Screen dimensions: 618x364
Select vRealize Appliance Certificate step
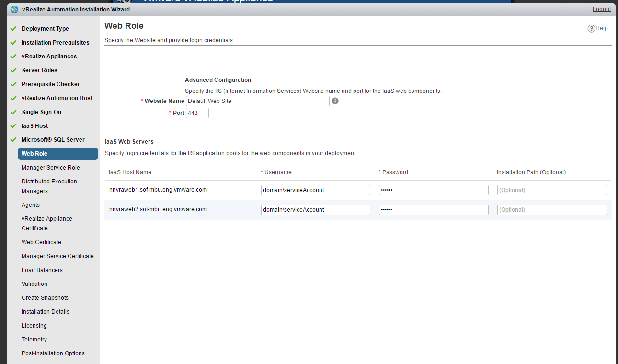(47, 224)
